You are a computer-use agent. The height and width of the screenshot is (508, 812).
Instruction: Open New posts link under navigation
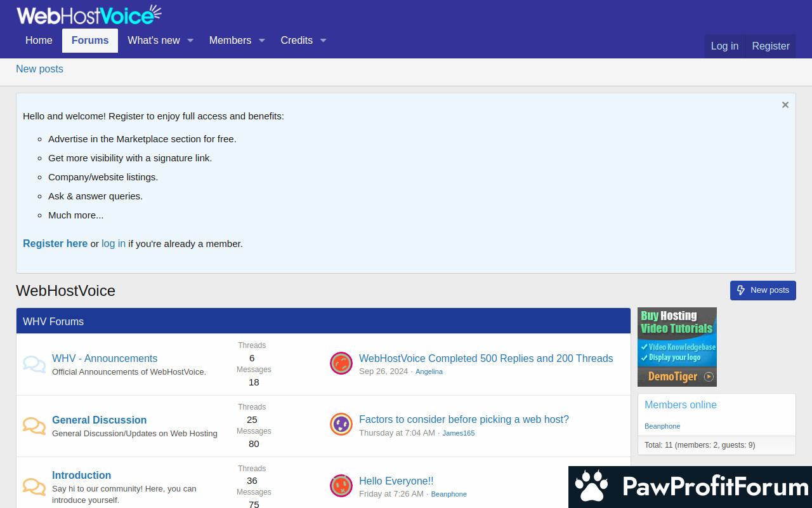(39, 69)
